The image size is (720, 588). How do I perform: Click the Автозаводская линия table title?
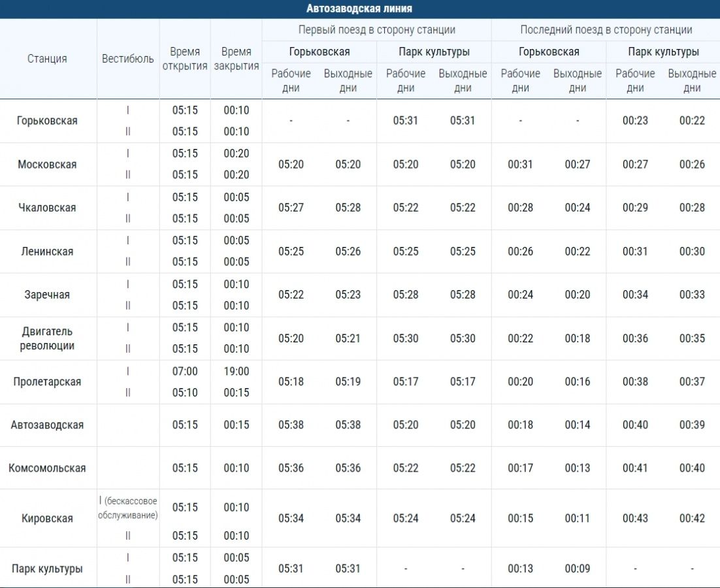(x=359, y=8)
